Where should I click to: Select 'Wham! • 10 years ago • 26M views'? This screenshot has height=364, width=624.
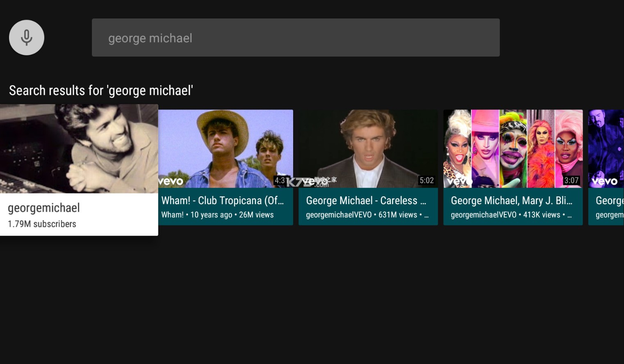217,215
